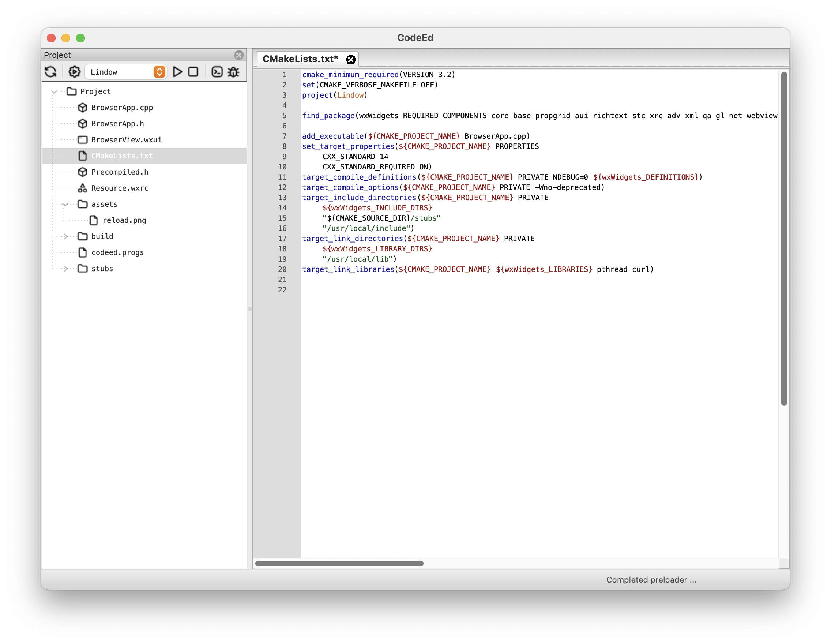Open BrowserView.wxui file
This screenshot has height=644, width=831.
(126, 140)
